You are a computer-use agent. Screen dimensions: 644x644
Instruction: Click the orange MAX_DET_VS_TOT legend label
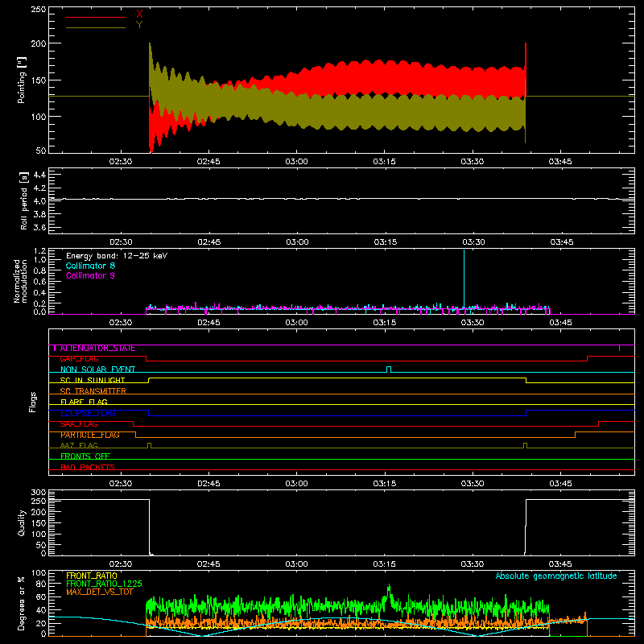(x=100, y=592)
